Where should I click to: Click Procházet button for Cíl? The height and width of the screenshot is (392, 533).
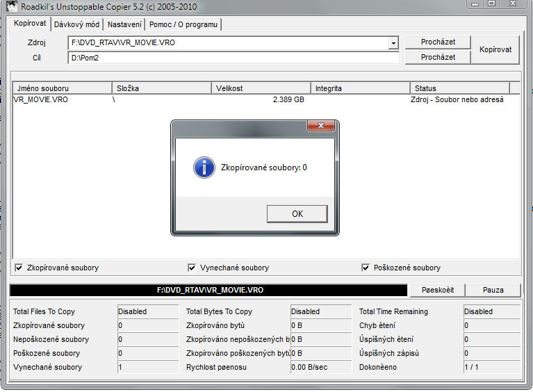438,57
